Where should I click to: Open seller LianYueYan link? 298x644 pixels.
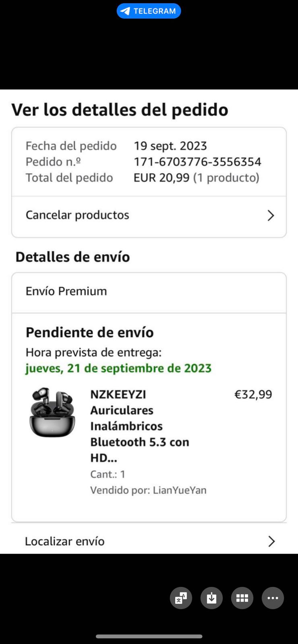[x=180, y=490]
